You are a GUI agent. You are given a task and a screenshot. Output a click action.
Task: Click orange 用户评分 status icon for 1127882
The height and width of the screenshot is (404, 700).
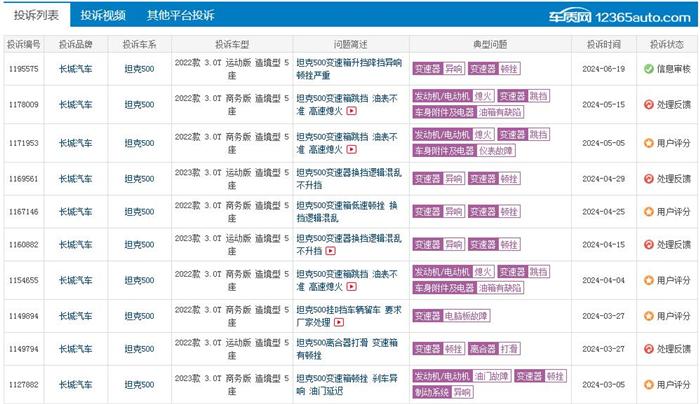[649, 385]
